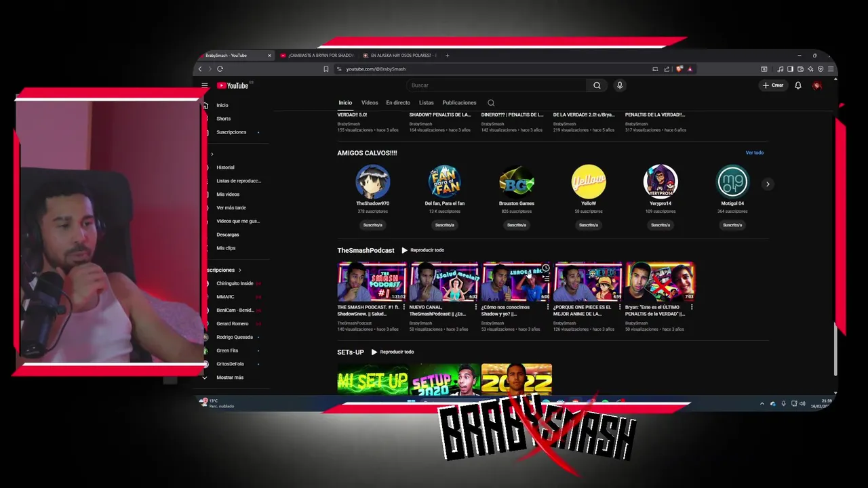Open Chiringuito Inside subscription
The width and height of the screenshot is (868, 488).
coord(234,283)
